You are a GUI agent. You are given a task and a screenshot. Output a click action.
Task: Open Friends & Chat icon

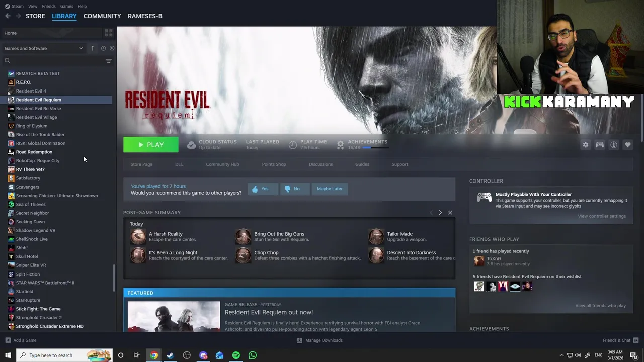[636, 340]
